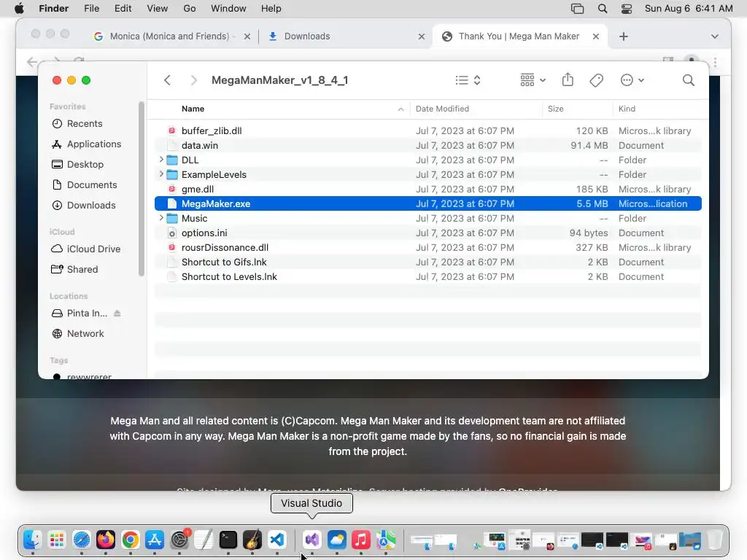This screenshot has width=747, height=560.
Task: Launch Visual Studio Code from the Dock
Action: 277,540
